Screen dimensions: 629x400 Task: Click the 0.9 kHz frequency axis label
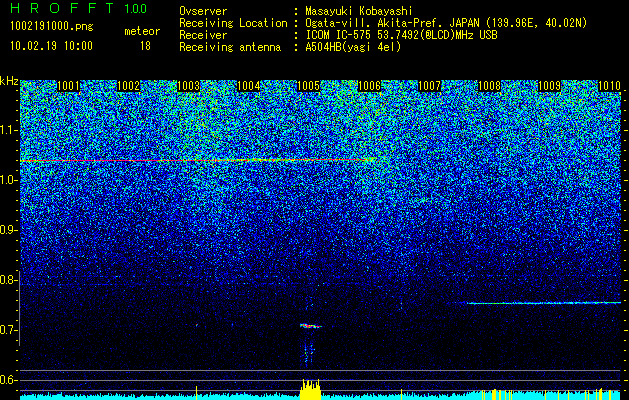[x=7, y=230]
